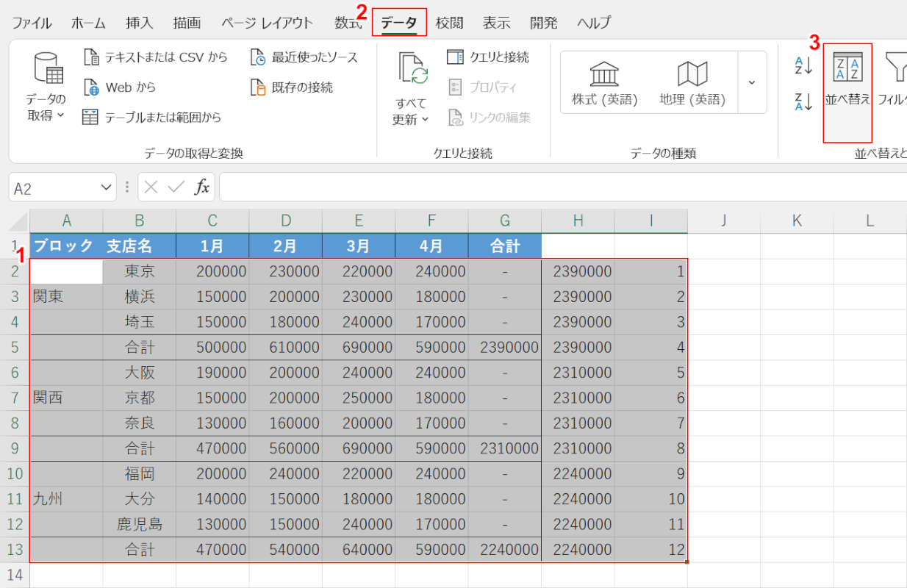Click the select-all corner triangle
Image resolution: width=907 pixels, height=588 pixels.
(x=18, y=221)
